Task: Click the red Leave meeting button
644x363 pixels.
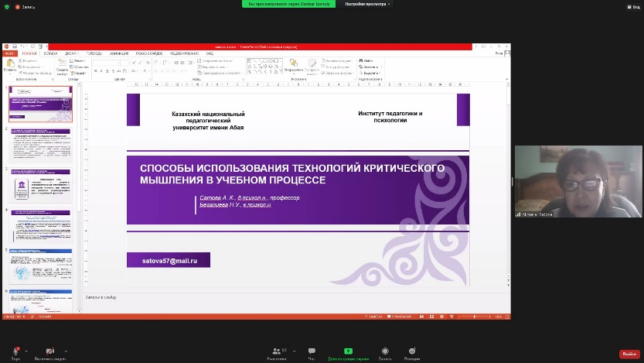Action: (629, 354)
